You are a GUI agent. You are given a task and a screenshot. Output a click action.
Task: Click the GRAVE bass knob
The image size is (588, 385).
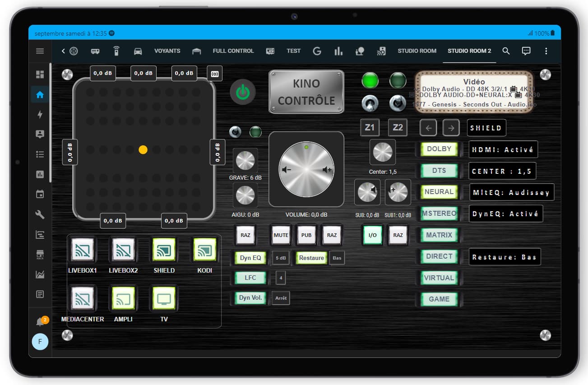click(245, 161)
